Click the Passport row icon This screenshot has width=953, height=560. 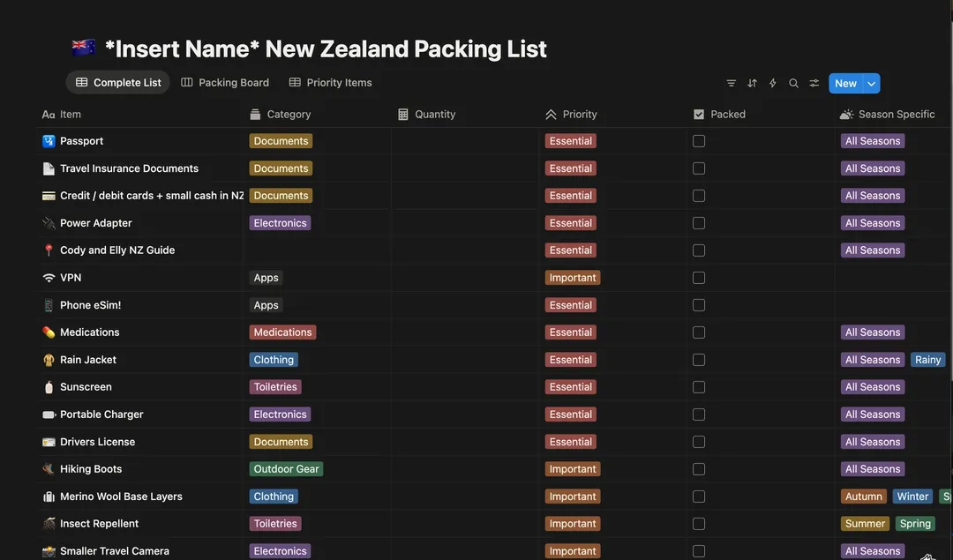(x=49, y=141)
